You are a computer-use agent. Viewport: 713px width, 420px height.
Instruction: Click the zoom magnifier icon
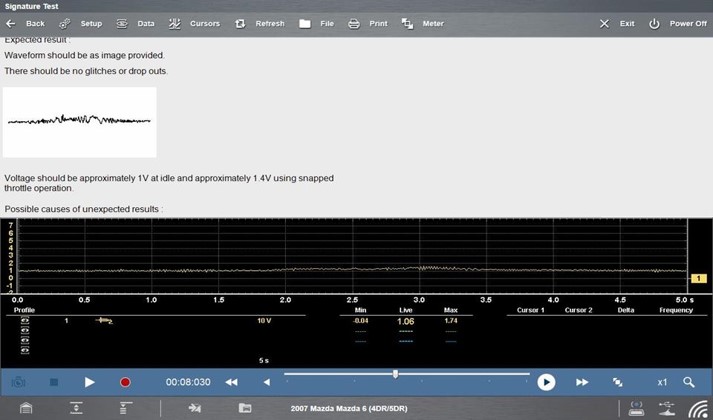(x=689, y=382)
